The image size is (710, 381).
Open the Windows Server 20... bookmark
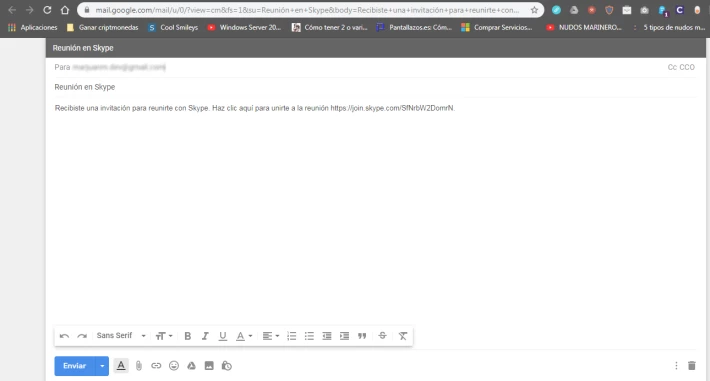click(x=244, y=28)
